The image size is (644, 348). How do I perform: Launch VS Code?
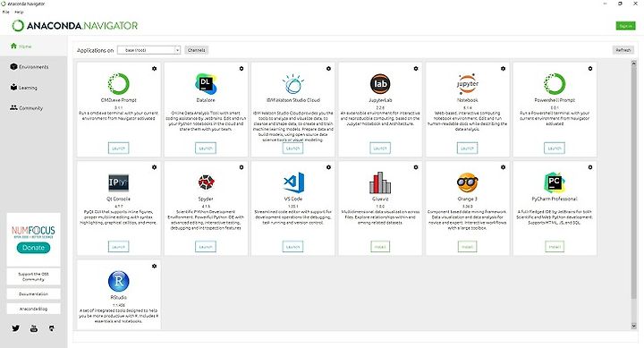[292, 247]
